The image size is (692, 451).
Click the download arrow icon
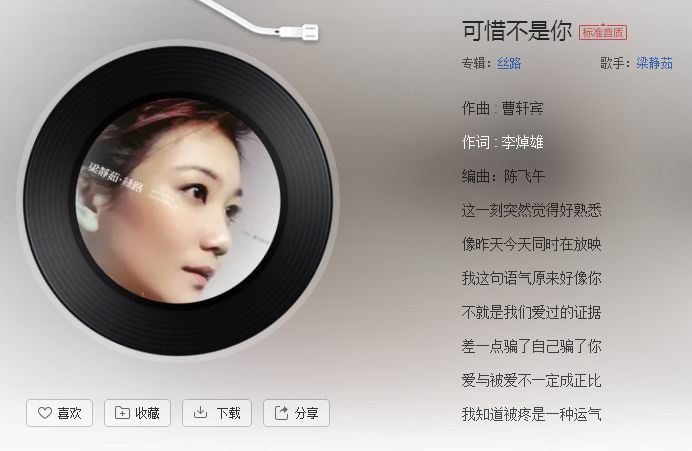pyautogui.click(x=200, y=412)
